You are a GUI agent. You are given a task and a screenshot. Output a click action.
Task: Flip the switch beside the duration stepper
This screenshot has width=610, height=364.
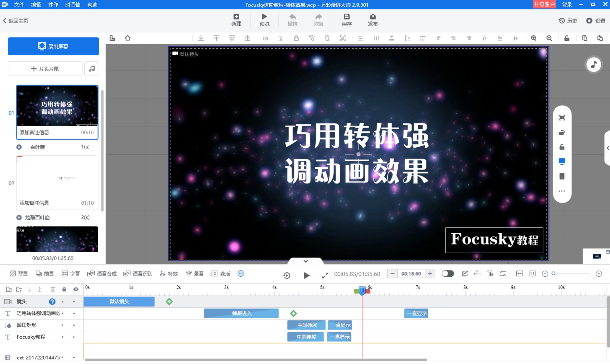(x=448, y=274)
